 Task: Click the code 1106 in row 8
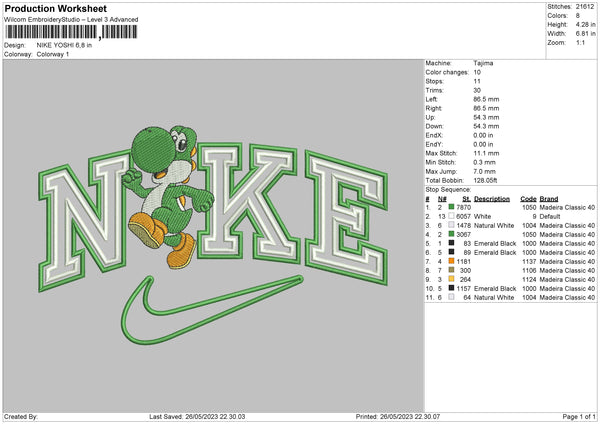(530, 271)
